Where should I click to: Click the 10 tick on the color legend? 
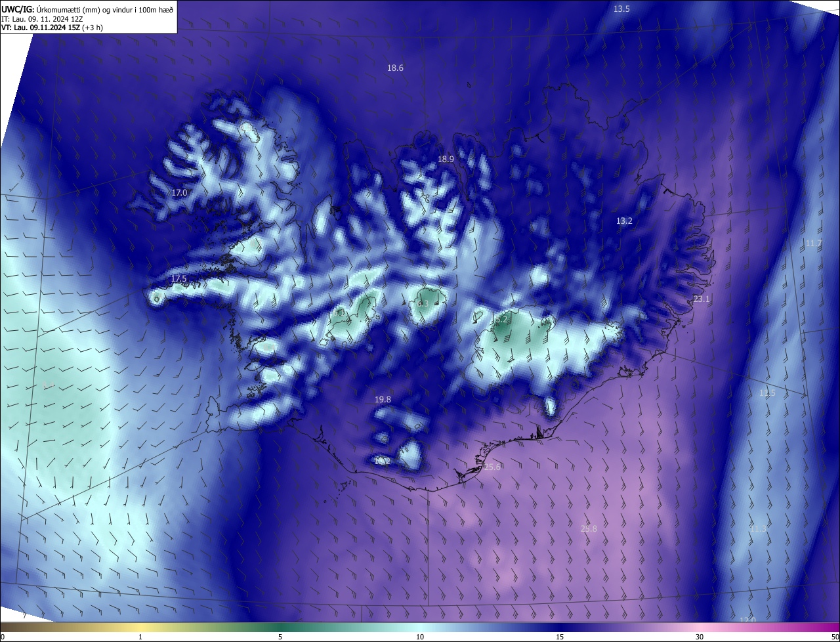pyautogui.click(x=420, y=637)
